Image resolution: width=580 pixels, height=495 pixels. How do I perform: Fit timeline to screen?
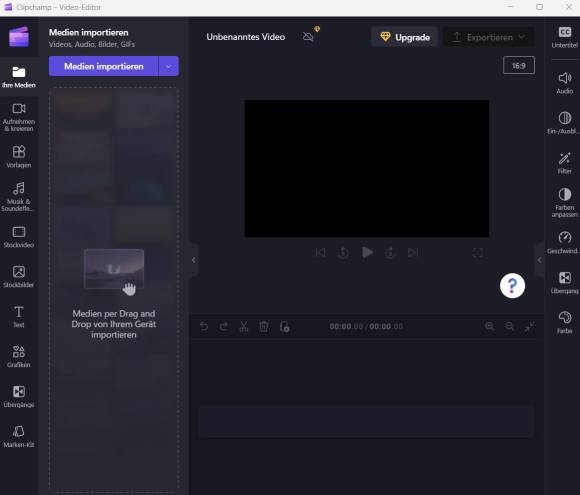(x=529, y=326)
